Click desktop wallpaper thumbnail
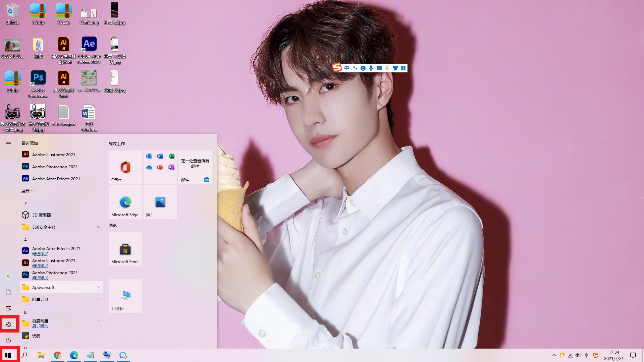This screenshot has width=644, height=362. point(8,308)
